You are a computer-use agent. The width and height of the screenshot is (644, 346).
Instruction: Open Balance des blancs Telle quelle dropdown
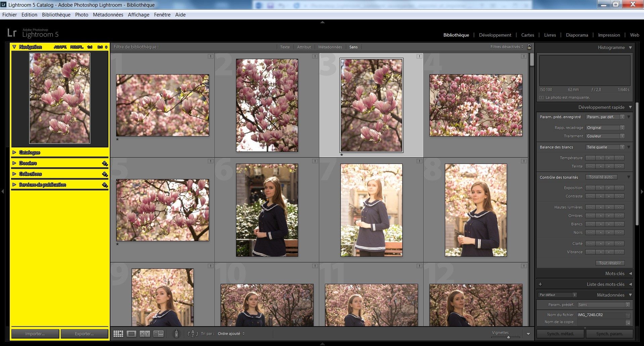[605, 147]
